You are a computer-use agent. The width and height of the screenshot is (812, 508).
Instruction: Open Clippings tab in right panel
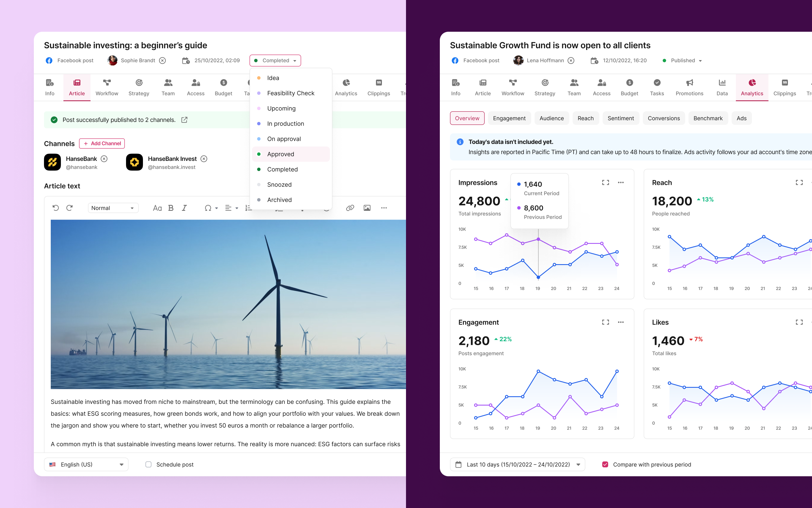tap(784, 87)
